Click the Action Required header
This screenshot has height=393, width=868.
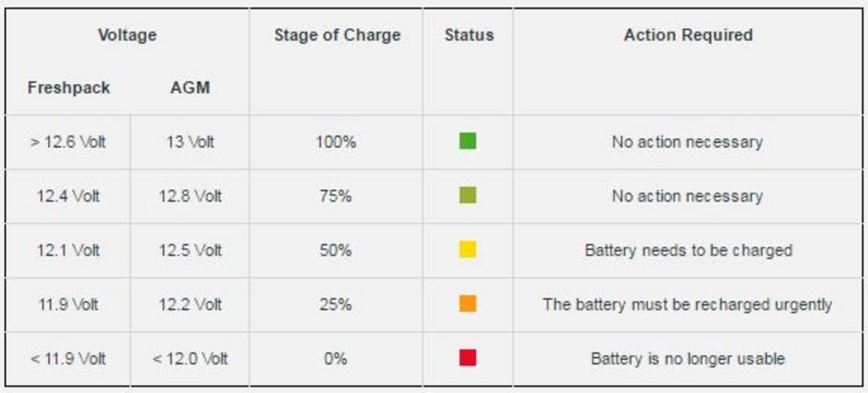click(x=688, y=35)
